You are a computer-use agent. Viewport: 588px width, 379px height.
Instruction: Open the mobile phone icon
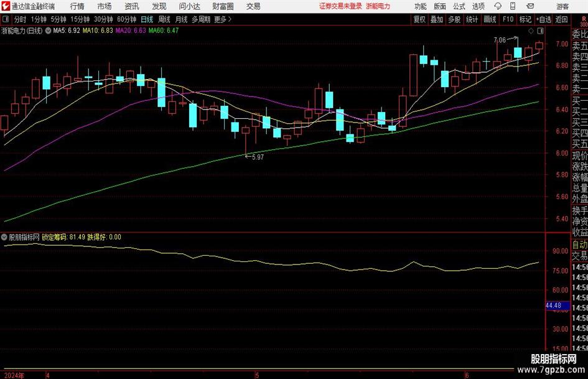[x=513, y=6]
